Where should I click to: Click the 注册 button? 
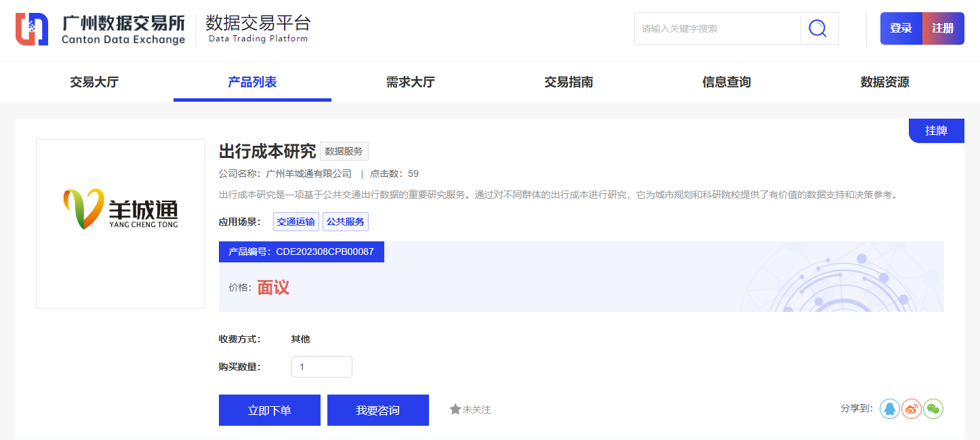(x=943, y=28)
